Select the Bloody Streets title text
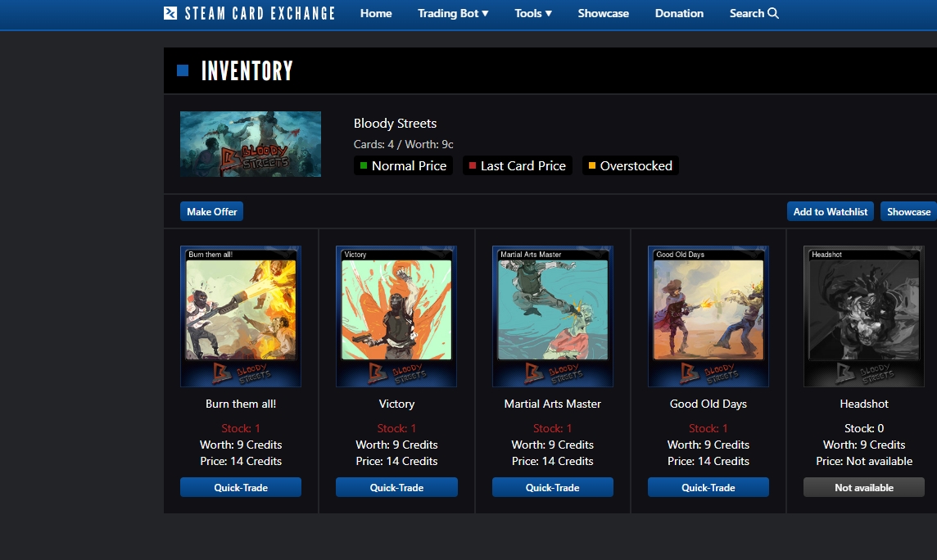 [x=395, y=123]
